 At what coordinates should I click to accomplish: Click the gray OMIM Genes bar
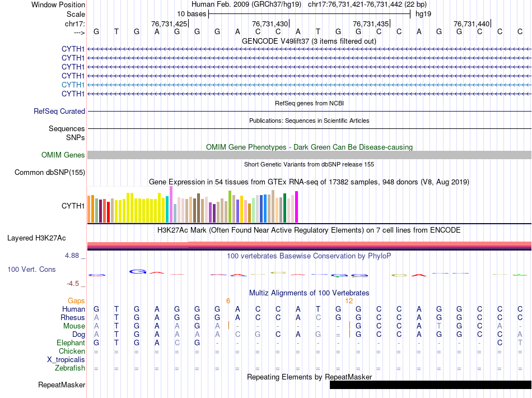(309, 155)
